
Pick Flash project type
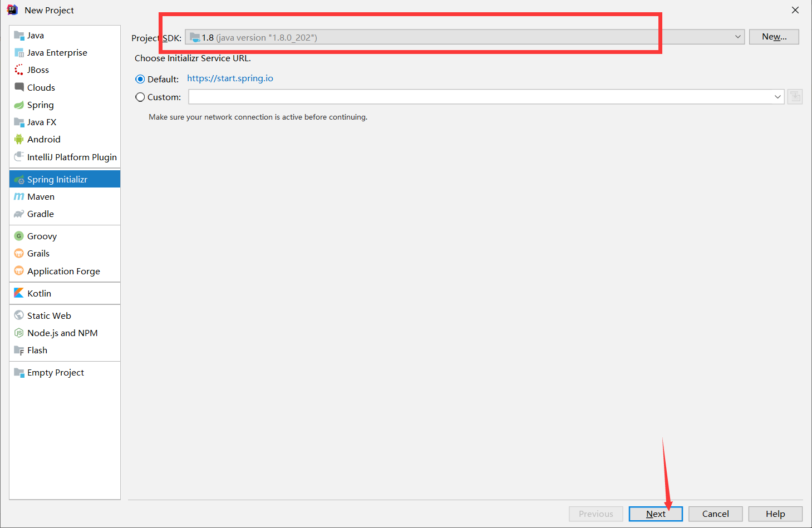click(x=65, y=351)
